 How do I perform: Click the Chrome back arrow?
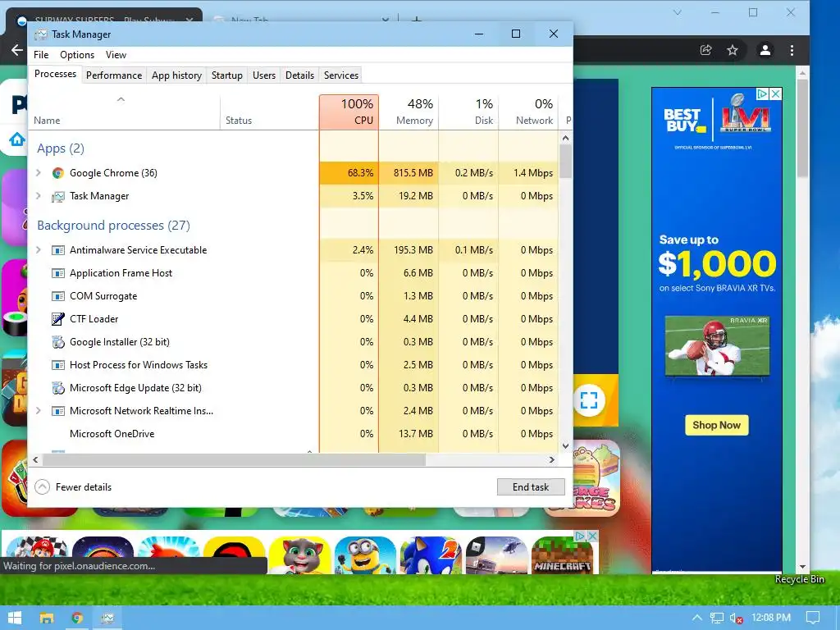(17, 50)
